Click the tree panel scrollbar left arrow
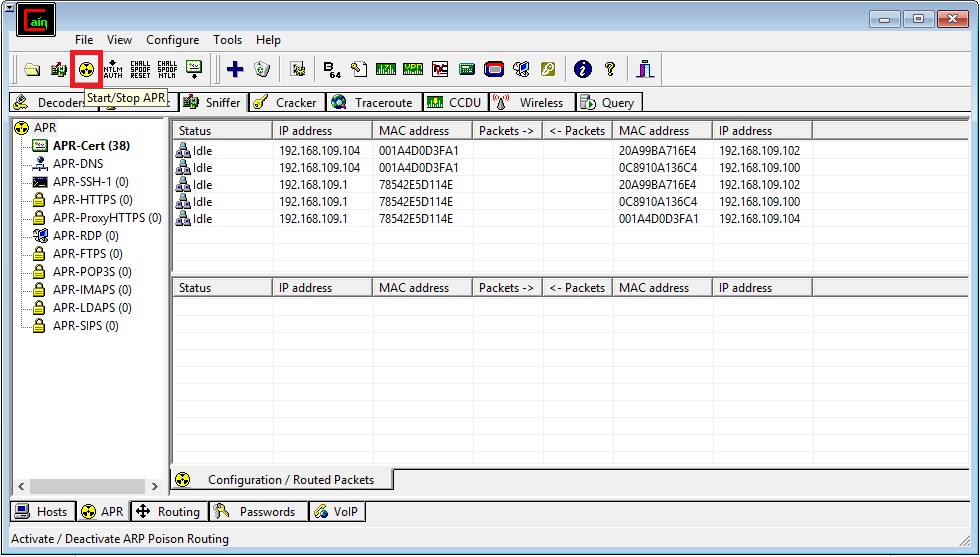980x557 pixels. point(21,486)
